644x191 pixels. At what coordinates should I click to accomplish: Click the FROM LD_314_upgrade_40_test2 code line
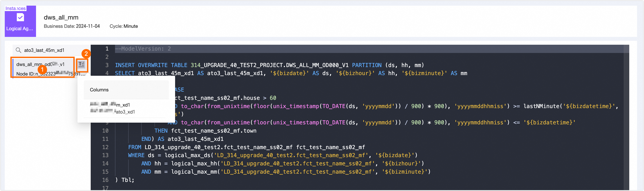[246, 147]
